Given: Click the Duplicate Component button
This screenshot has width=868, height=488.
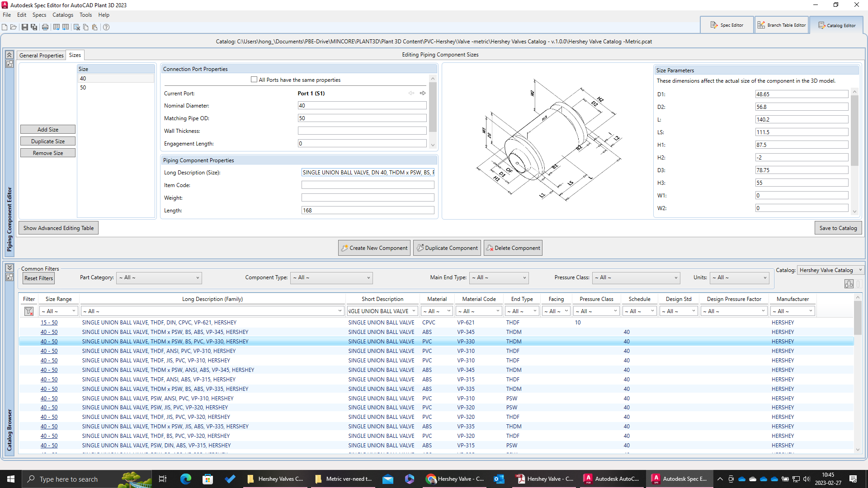Looking at the screenshot, I should click(x=447, y=248).
